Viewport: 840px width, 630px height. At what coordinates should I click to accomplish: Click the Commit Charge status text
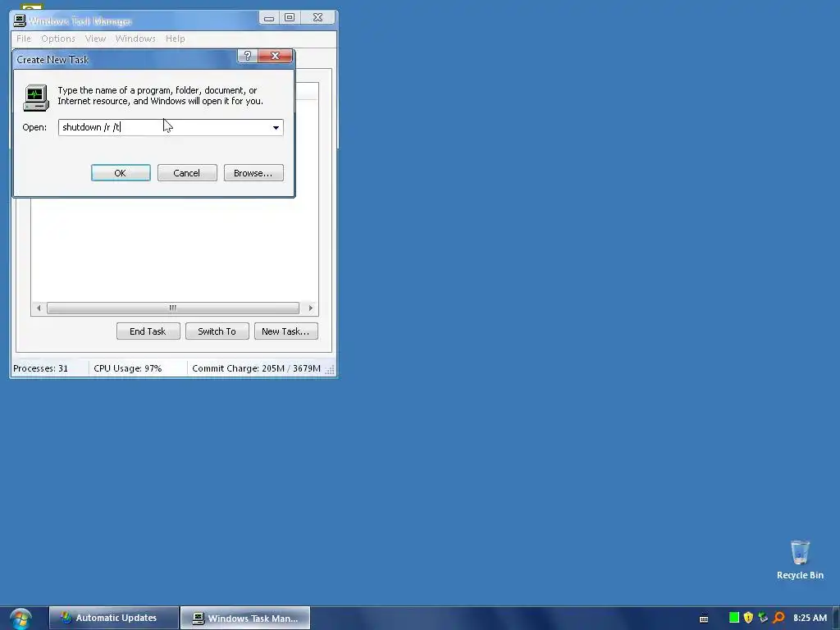point(256,368)
